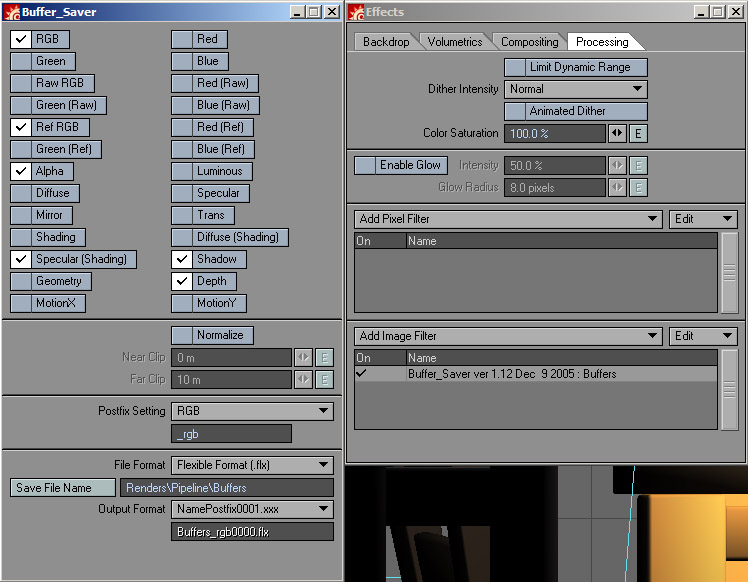
Task: Click Renders\Pipeline\Buffers path field
Action: (227, 488)
